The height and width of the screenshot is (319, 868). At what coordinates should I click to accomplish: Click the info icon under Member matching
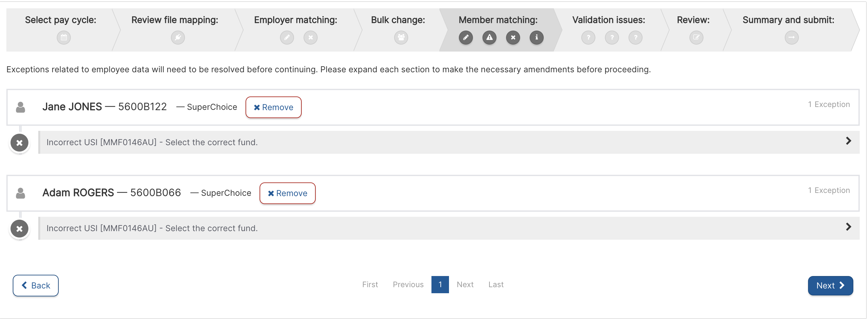coord(536,37)
